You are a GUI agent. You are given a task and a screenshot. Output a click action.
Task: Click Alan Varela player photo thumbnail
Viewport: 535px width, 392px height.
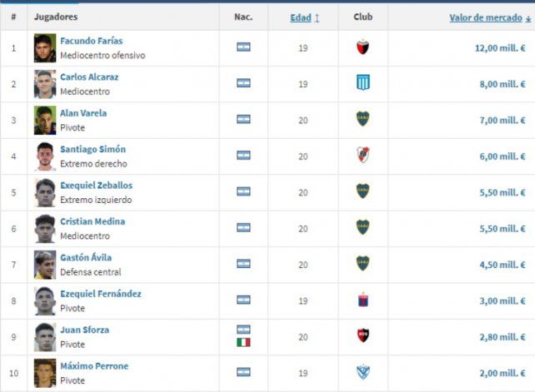[45, 120]
